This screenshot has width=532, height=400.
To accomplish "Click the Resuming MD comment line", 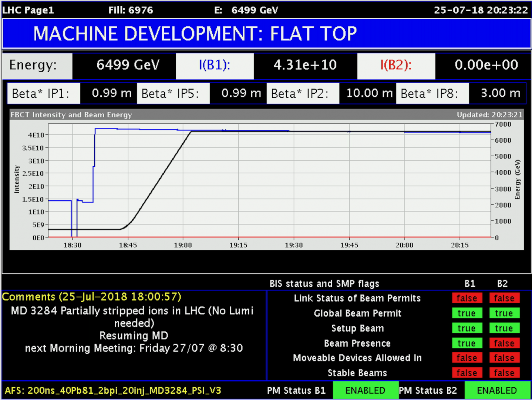I will (134, 336).
